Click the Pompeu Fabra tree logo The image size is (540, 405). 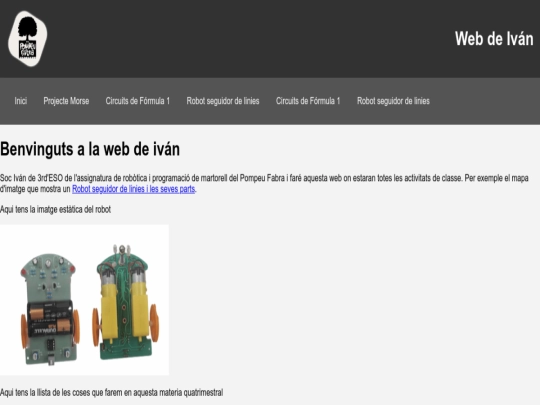(x=28, y=39)
